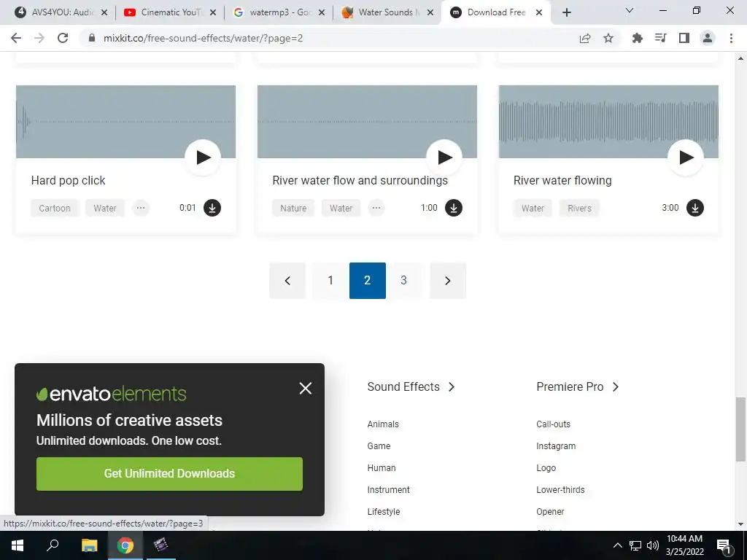Open the Chrome profile icon

tap(708, 38)
